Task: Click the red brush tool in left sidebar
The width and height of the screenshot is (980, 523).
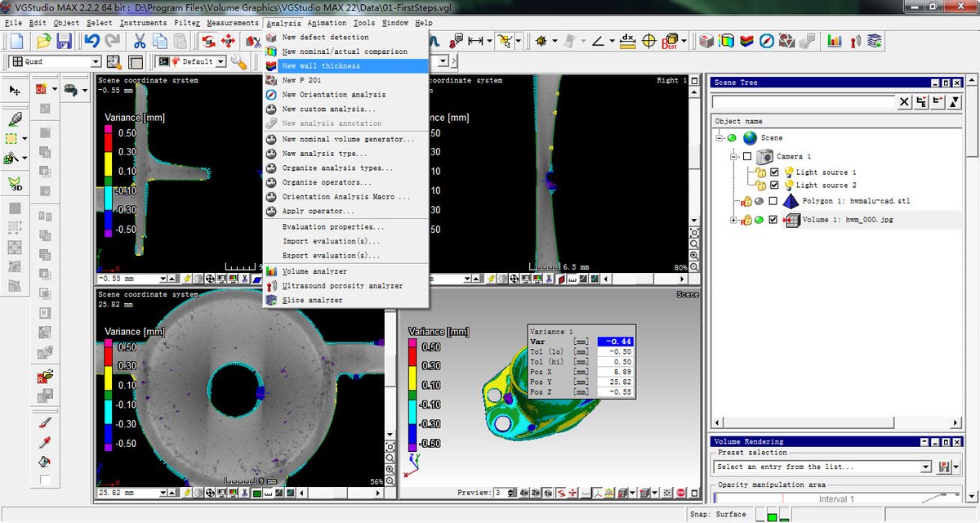Action: tap(45, 422)
